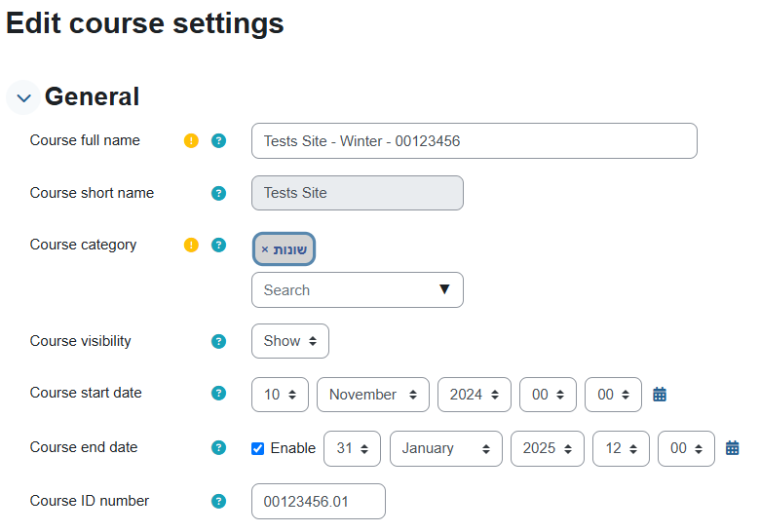Screen dimensions: 760x532
Task: Open help for Course short name
Action: click(218, 193)
